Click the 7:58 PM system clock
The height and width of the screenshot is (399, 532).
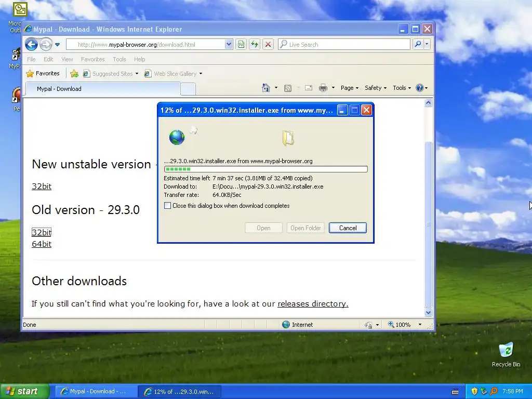[x=513, y=391]
